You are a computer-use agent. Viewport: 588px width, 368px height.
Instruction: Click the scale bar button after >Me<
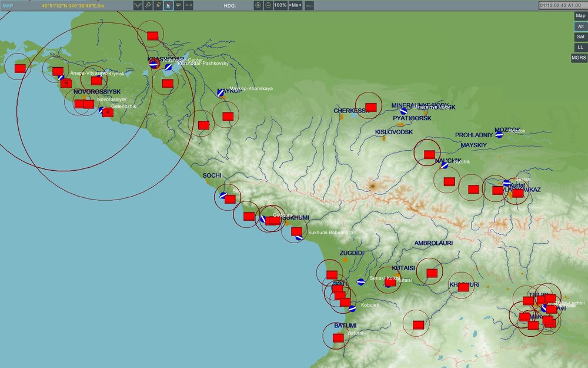[309, 5]
